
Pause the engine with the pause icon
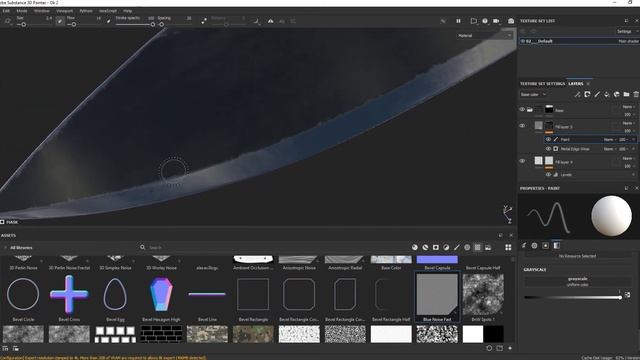[458, 21]
